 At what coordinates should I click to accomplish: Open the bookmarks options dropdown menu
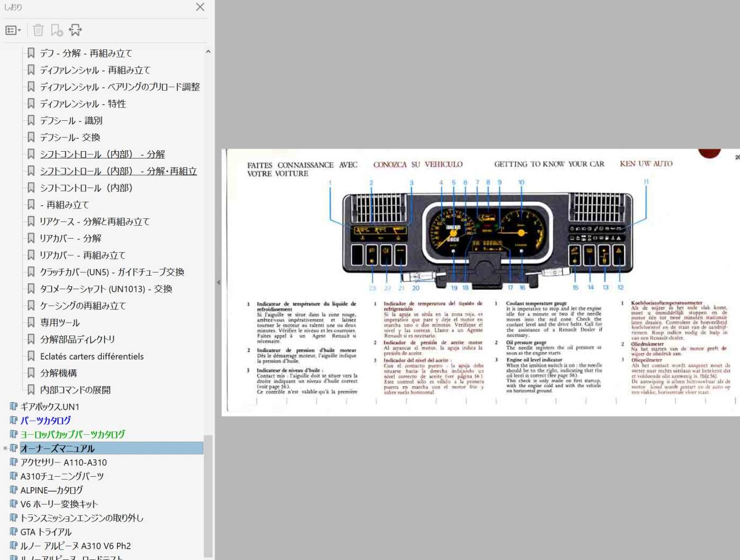pyautogui.click(x=13, y=30)
